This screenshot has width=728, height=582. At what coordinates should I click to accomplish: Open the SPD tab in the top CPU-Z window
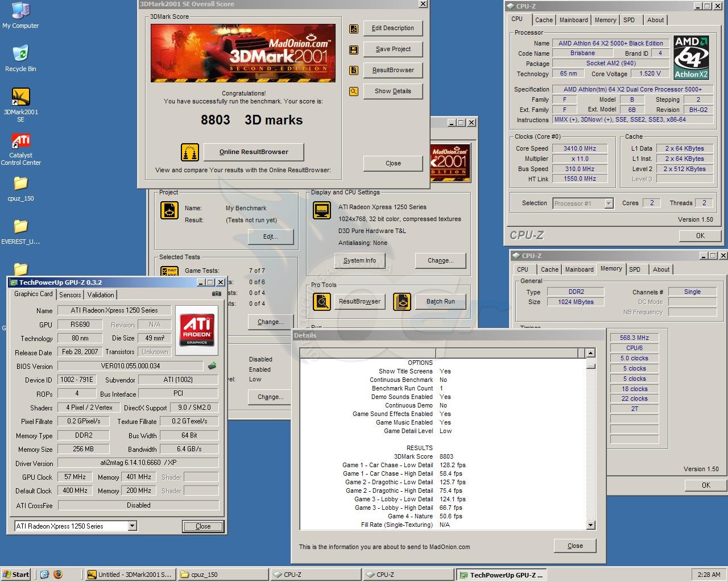(629, 20)
